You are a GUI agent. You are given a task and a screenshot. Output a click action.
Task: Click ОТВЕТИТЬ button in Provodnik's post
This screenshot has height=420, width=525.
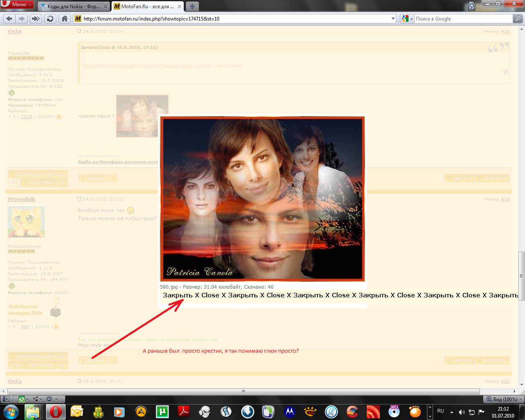pos(492,360)
